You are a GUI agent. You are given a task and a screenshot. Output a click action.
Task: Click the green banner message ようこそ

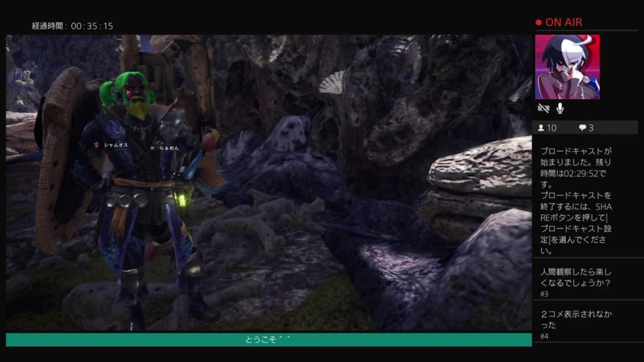tap(268, 339)
